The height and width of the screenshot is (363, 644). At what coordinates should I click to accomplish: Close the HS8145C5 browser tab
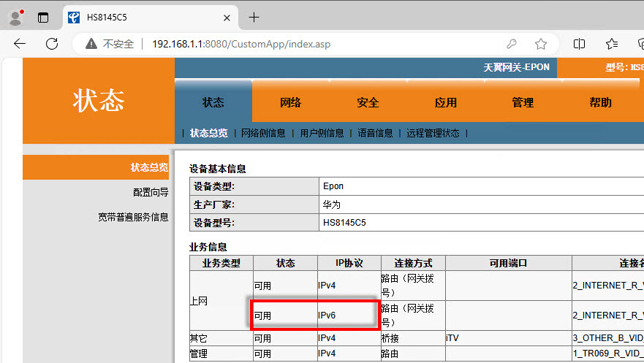[x=228, y=18]
